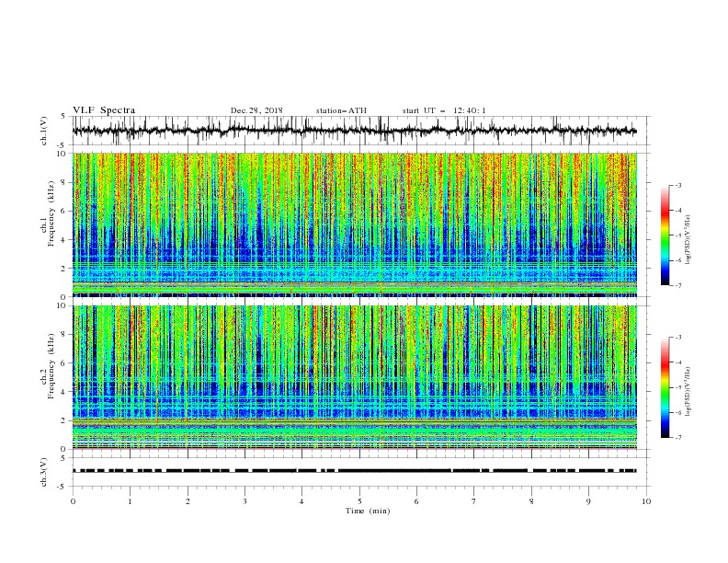Click the "6" kHz tick on ch.2 spectrogram
Screen dimensions: 728x563
click(x=64, y=363)
